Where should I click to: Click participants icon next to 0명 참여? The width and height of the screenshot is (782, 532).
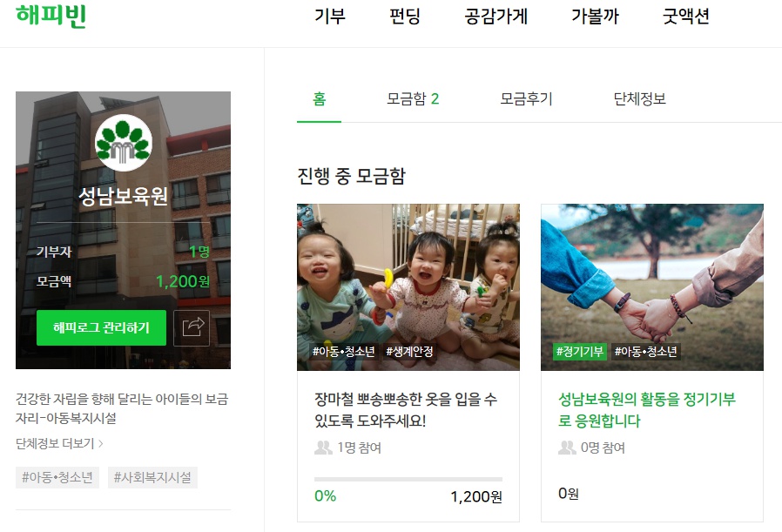coord(567,448)
